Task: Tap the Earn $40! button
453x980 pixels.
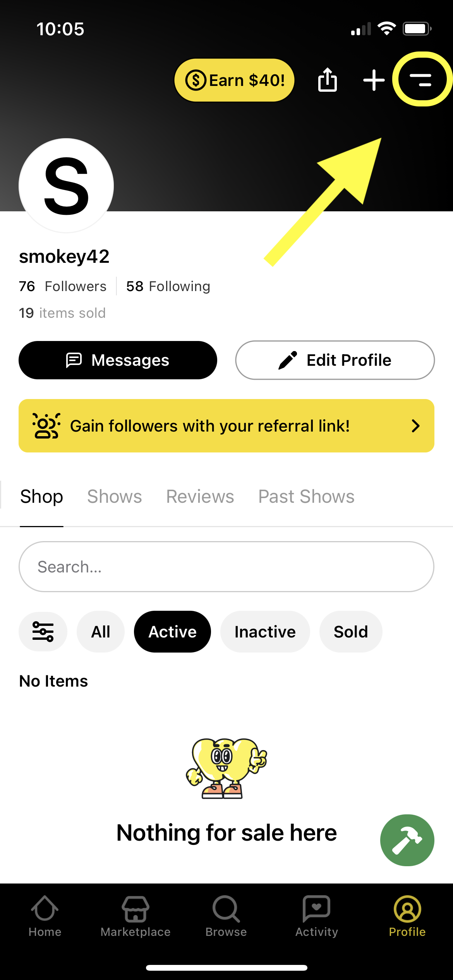Action: coord(234,80)
